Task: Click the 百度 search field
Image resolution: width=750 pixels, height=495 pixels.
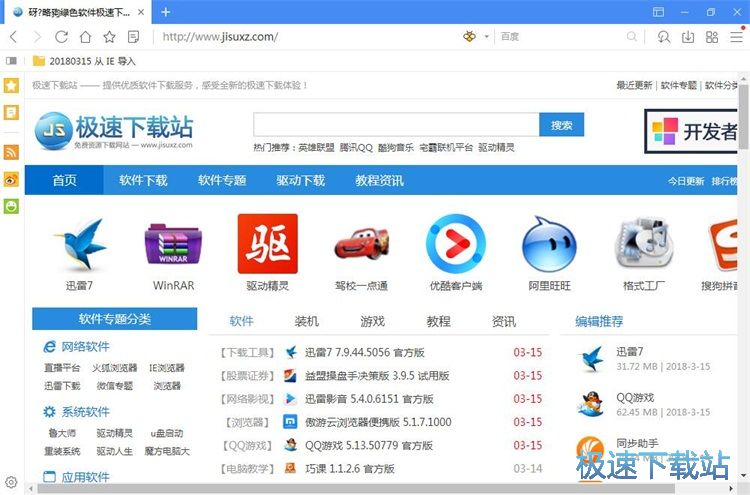Action: [560, 37]
